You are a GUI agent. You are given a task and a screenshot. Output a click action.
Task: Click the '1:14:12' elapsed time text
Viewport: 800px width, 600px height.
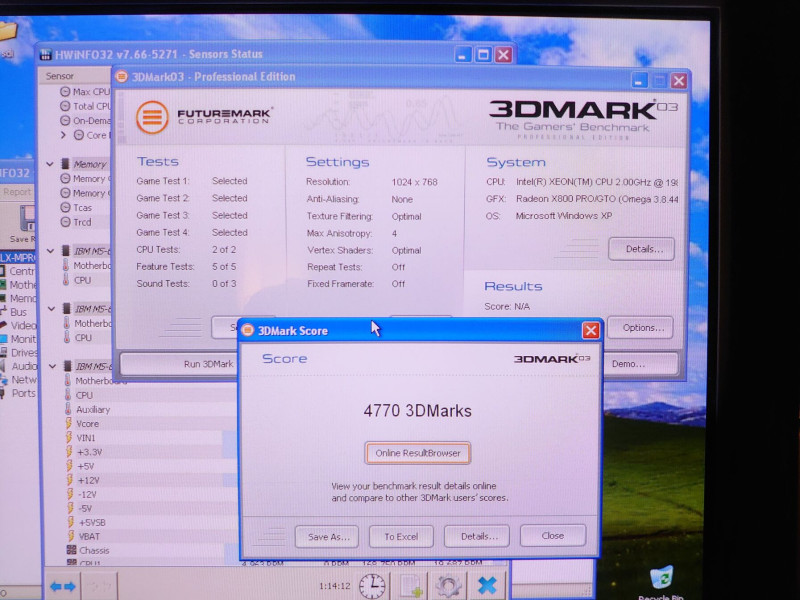click(335, 586)
